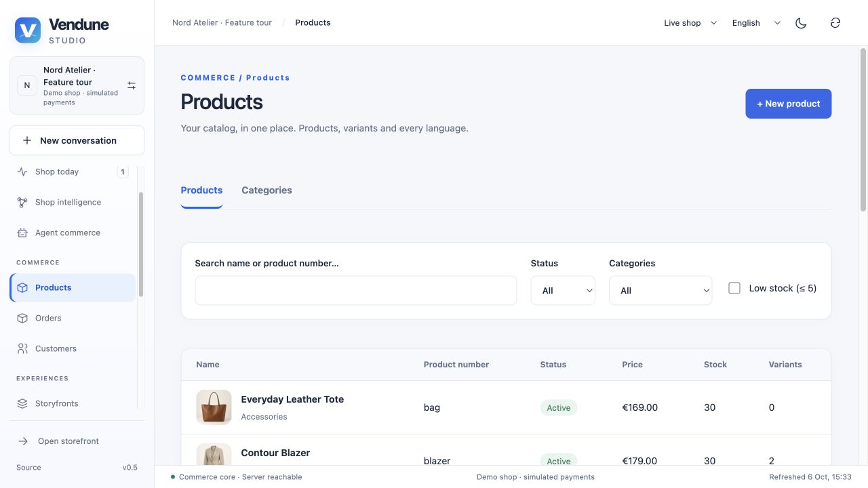Open Customers in sidebar
This screenshot has height=488, width=868.
pyautogui.click(x=73, y=348)
